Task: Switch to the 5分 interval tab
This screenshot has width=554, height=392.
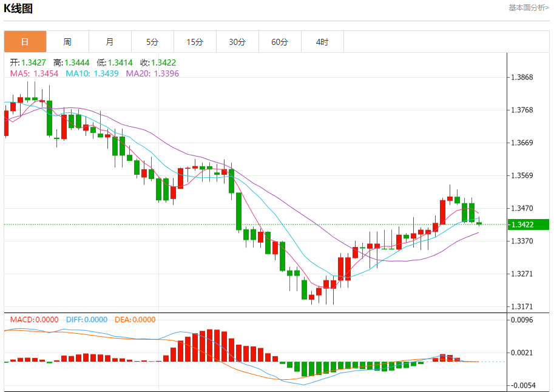Action: pos(152,42)
